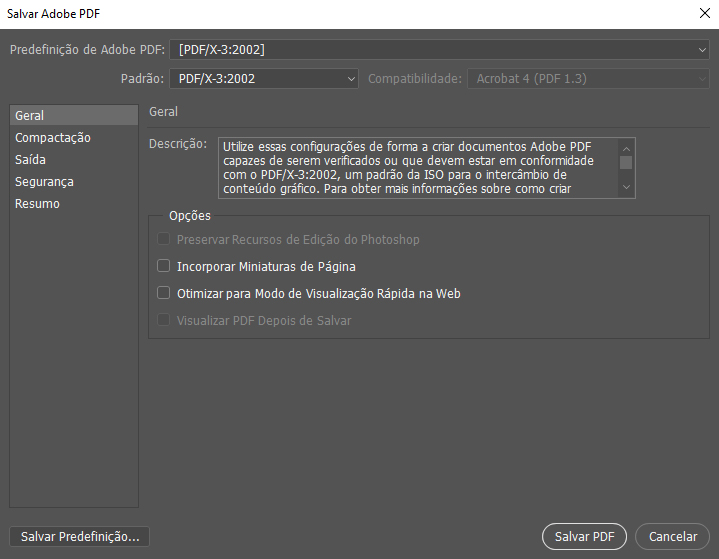
Task: Expand the Padrão PDF/X-3:2002 dropdown
Action: coord(264,78)
